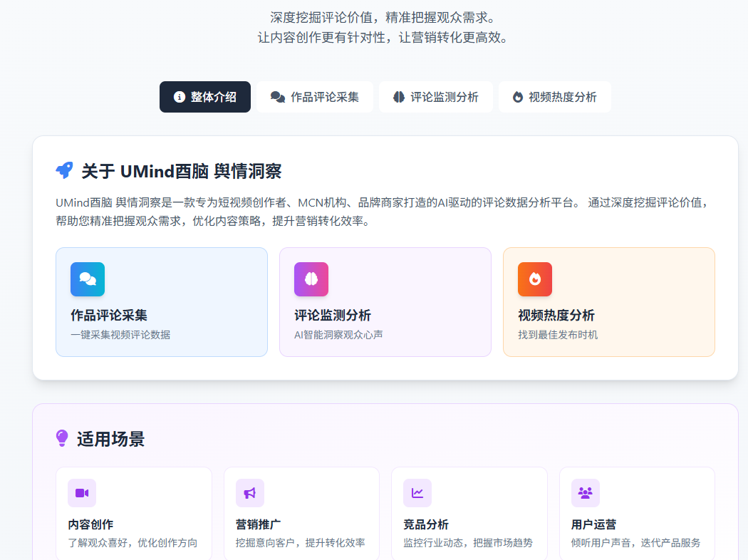
Task: Click the rocket icon beside 关于 UMind酉脑
Action: [64, 170]
